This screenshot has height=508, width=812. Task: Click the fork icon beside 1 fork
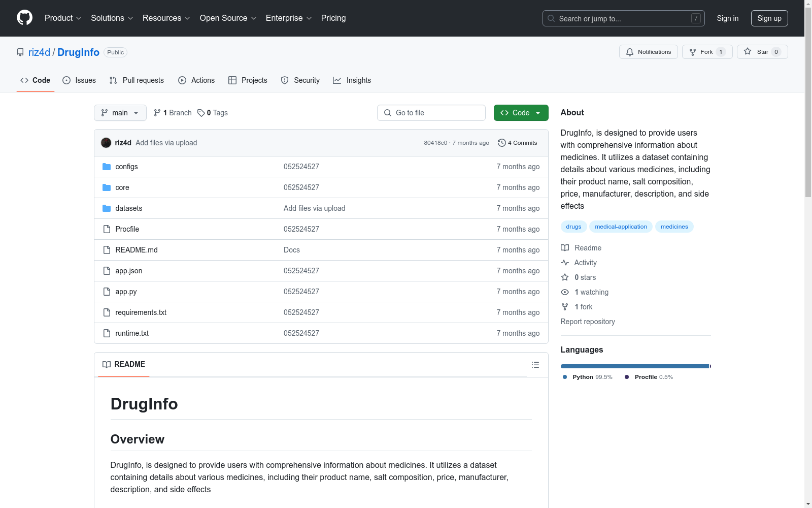point(565,307)
